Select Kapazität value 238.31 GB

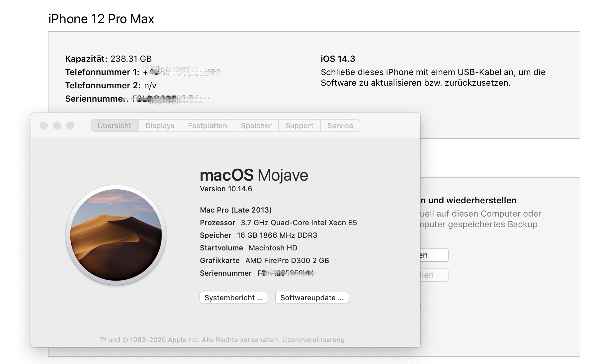(x=131, y=59)
